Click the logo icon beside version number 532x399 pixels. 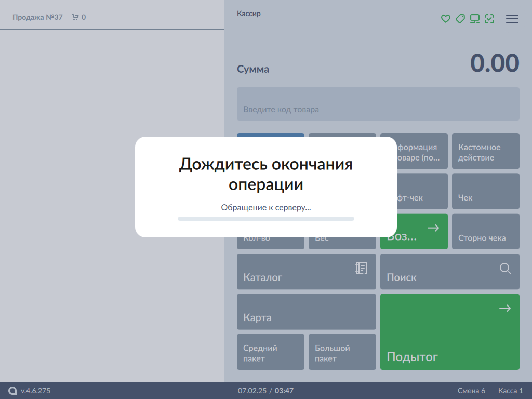pyautogui.click(x=12, y=391)
